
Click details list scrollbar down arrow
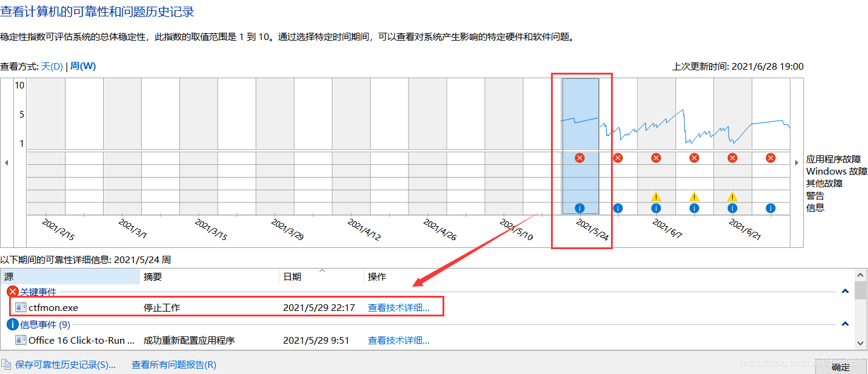[861, 343]
